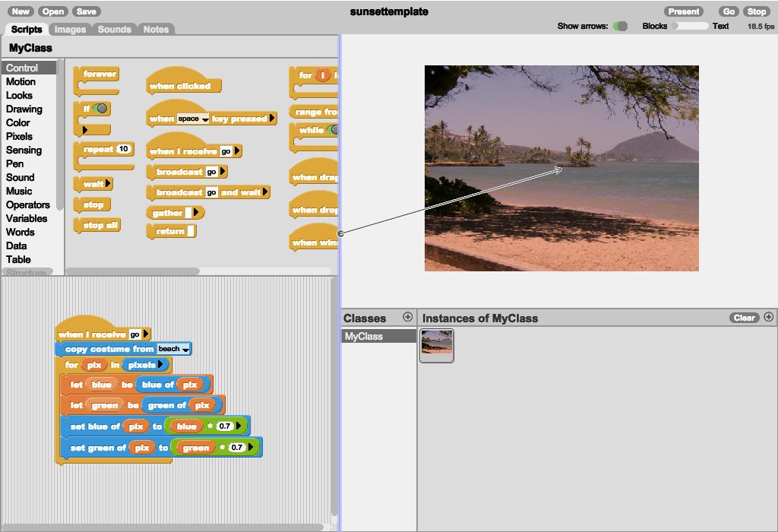Expand arrow on the gather block

coord(196,212)
